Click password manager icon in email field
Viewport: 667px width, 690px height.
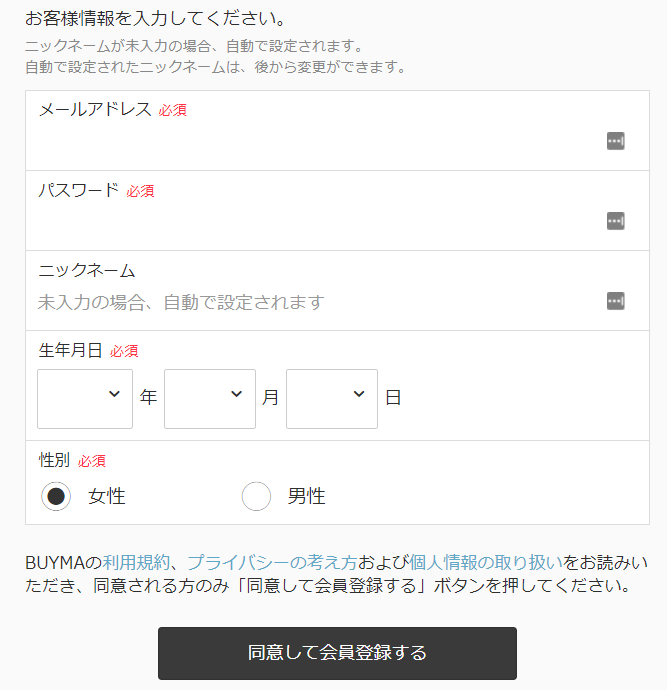[x=616, y=141]
